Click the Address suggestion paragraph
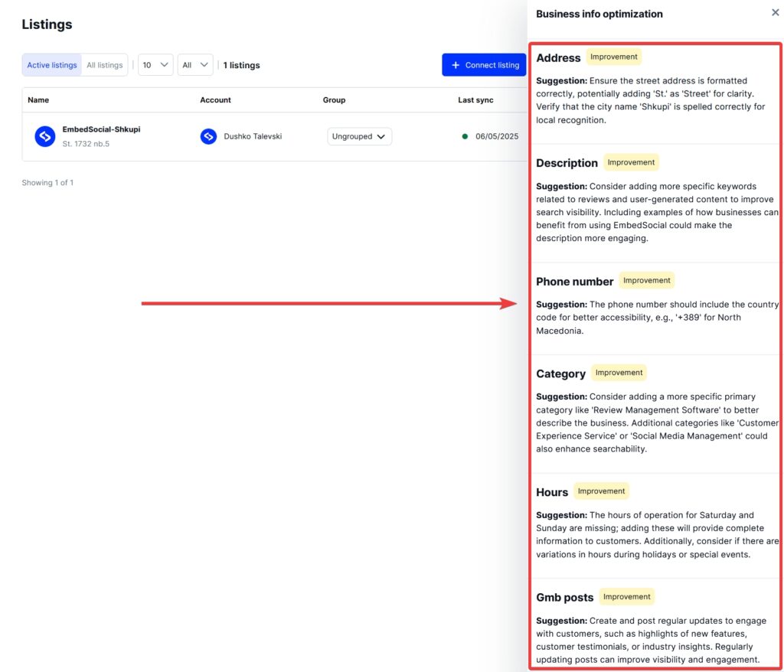Viewport: 784px width, 672px height. (x=651, y=100)
